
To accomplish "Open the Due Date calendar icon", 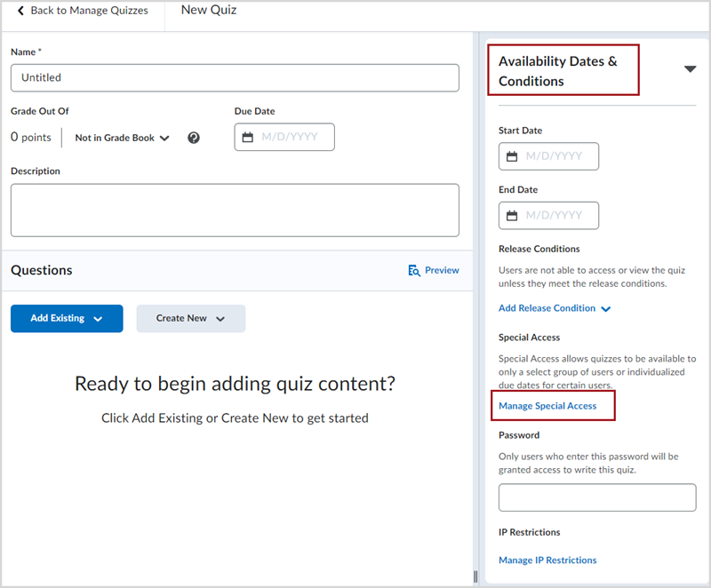I will tap(248, 137).
